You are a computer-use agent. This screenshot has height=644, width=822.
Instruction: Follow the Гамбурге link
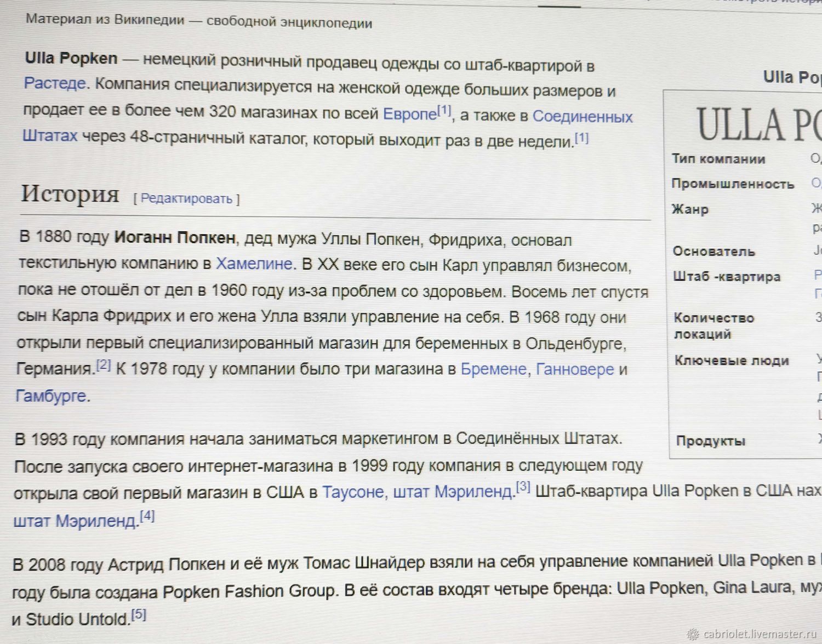50,395
